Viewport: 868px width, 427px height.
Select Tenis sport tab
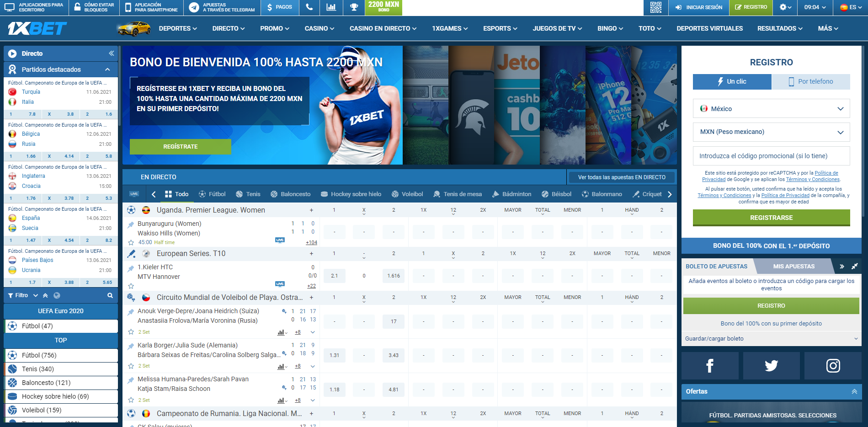tap(248, 194)
